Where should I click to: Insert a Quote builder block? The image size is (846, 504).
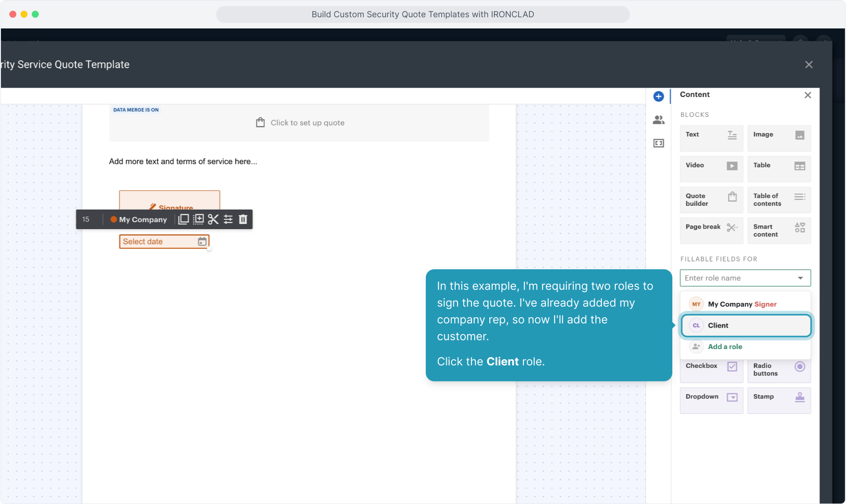pyautogui.click(x=711, y=200)
